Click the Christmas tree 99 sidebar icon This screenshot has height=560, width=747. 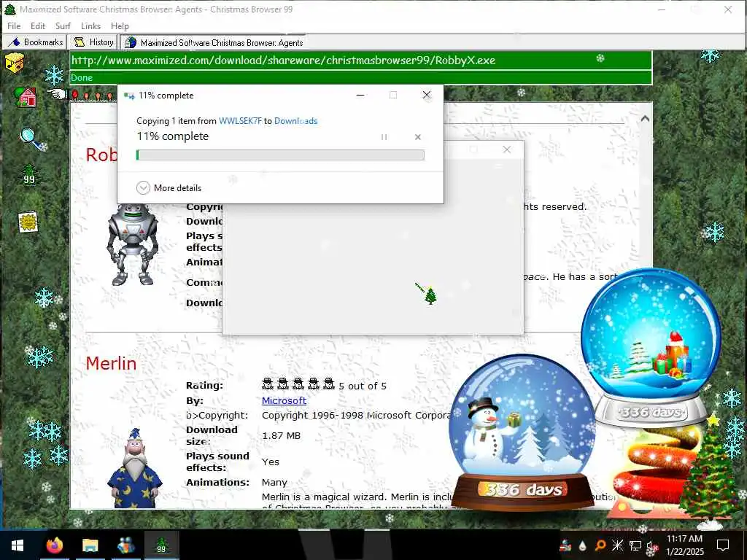(x=29, y=175)
